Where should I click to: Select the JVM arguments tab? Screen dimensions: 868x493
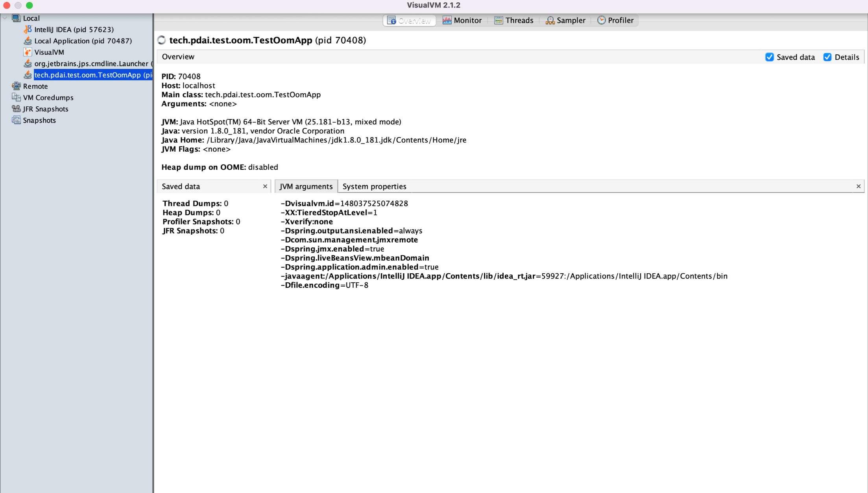pos(306,186)
